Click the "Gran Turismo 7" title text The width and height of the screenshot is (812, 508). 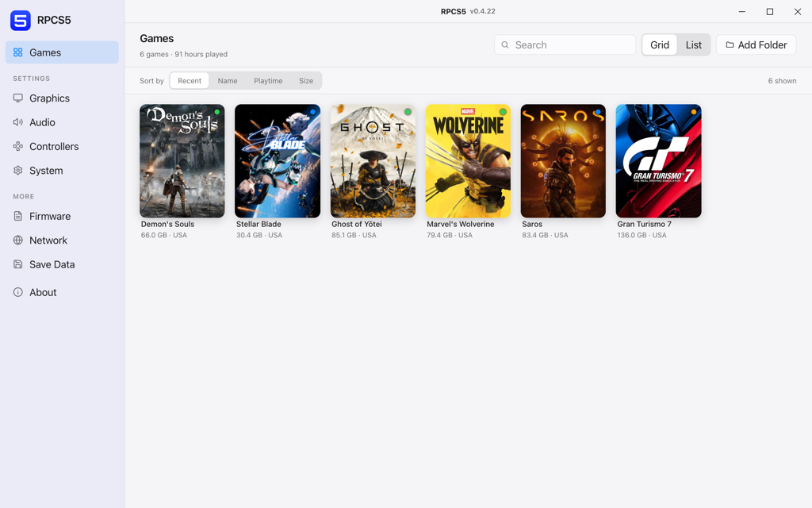tap(644, 224)
